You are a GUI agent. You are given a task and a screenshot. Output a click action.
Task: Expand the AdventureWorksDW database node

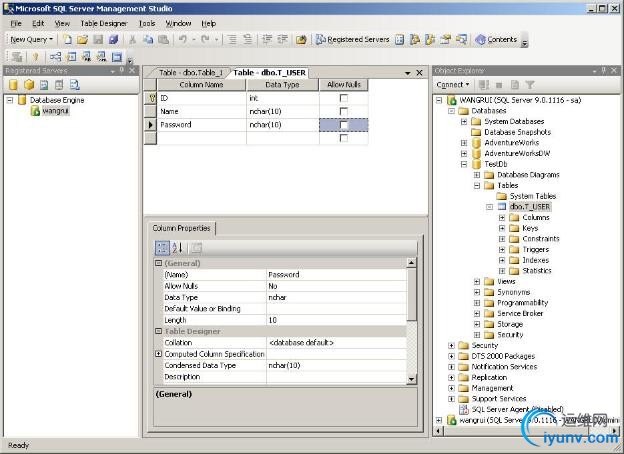[x=464, y=153]
